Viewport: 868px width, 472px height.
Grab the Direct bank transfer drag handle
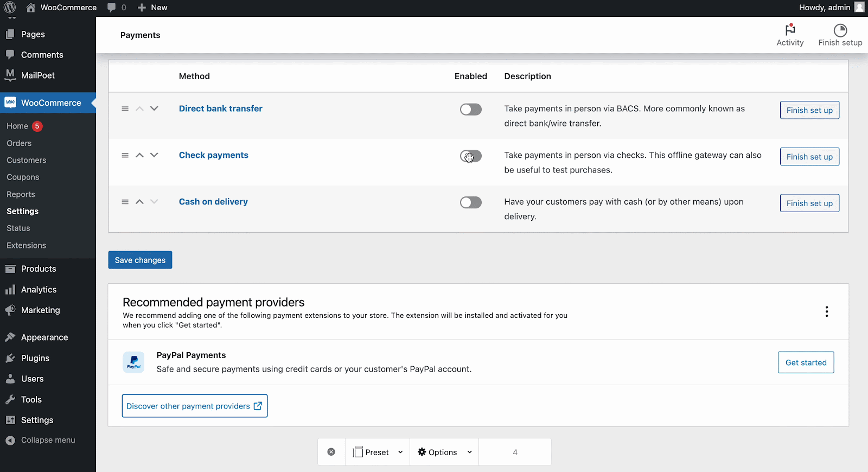click(x=125, y=109)
